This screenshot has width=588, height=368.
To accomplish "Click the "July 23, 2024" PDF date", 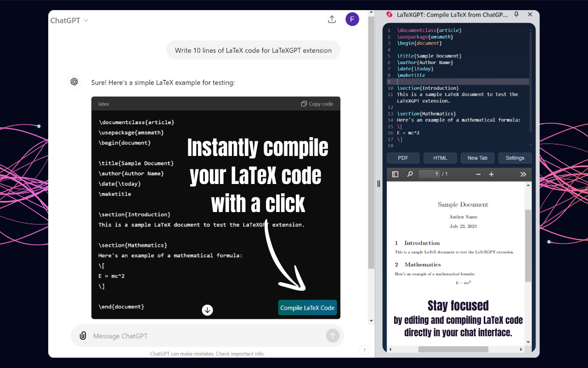I will point(463,226).
